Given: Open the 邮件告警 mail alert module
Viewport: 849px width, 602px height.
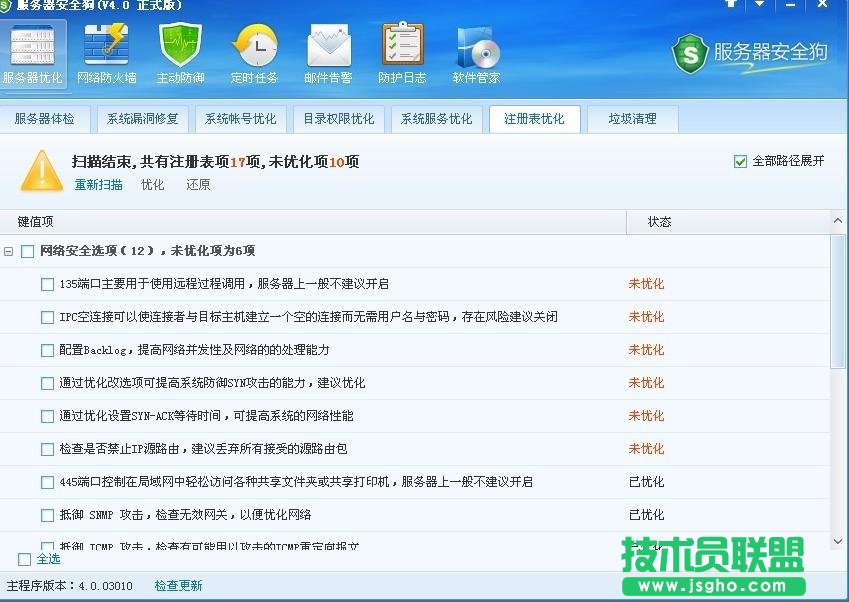Looking at the screenshot, I should [329, 45].
